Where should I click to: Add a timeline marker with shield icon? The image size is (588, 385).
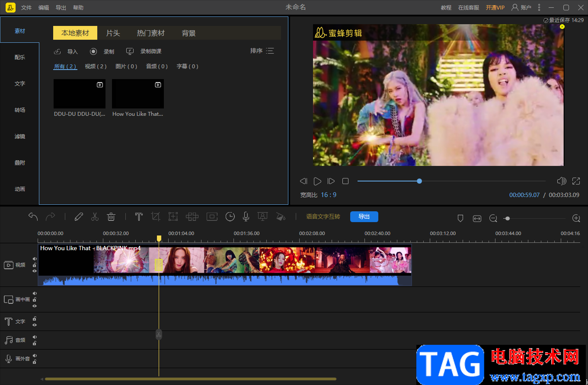pos(460,219)
